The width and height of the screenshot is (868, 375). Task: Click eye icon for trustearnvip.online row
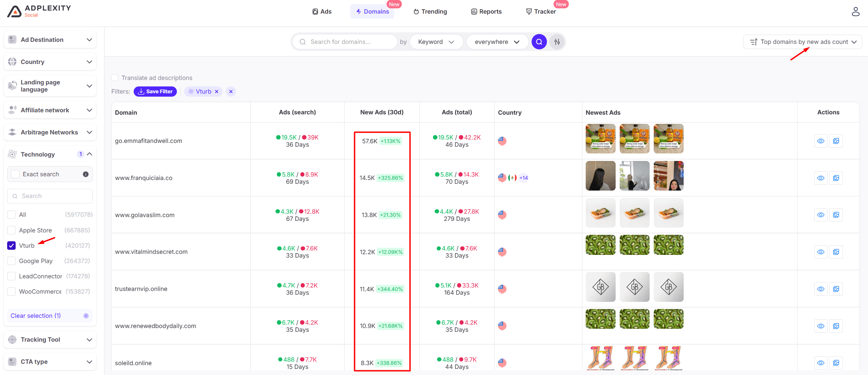[x=821, y=289]
